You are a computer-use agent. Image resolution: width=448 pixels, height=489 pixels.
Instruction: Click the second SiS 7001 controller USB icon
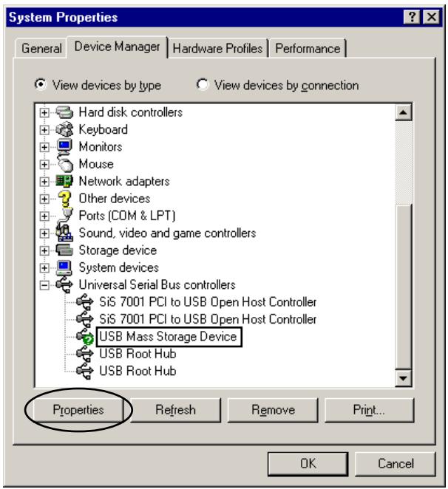tap(85, 319)
